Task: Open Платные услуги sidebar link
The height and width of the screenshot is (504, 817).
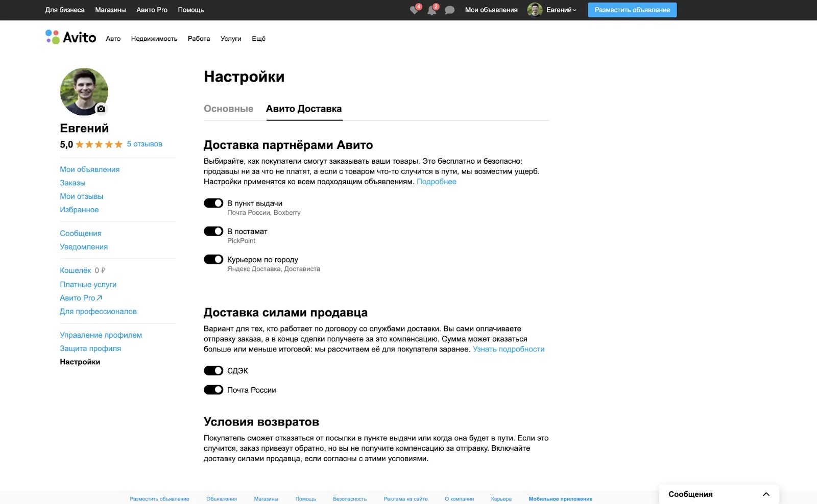Action: click(x=88, y=285)
